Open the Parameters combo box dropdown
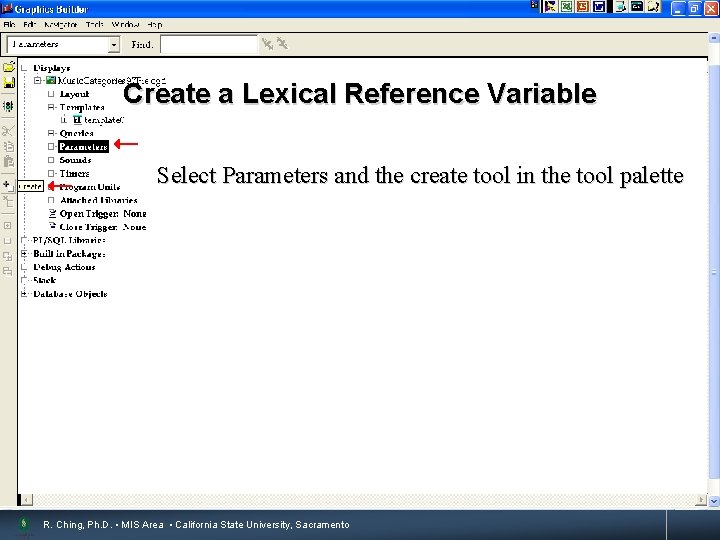The width and height of the screenshot is (720, 540). [x=114, y=45]
